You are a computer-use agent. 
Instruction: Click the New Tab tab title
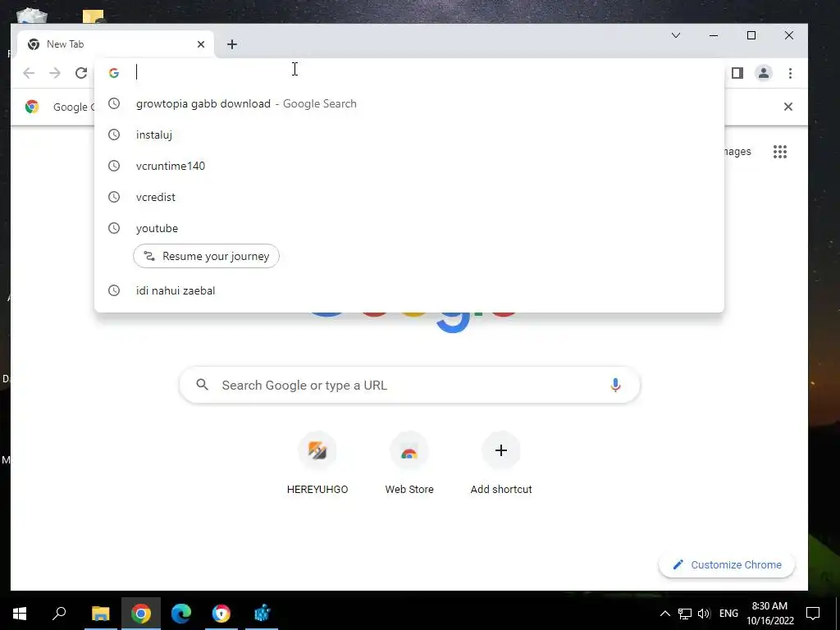pyautogui.click(x=66, y=44)
